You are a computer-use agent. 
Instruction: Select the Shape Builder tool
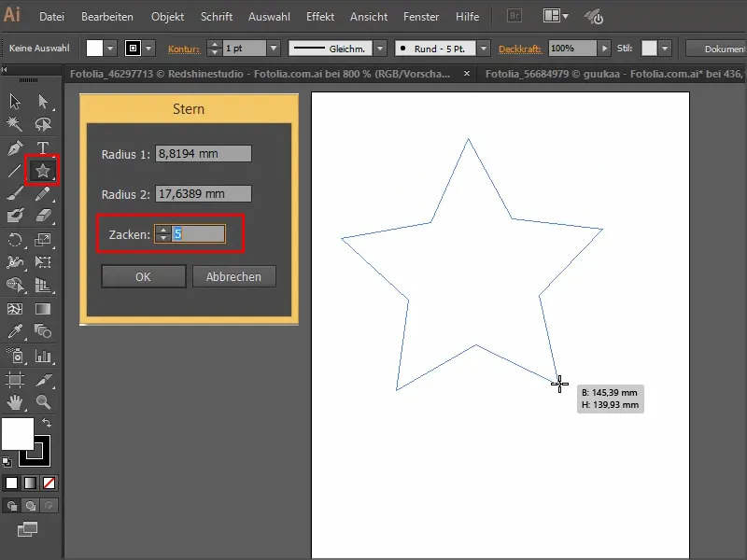15,285
